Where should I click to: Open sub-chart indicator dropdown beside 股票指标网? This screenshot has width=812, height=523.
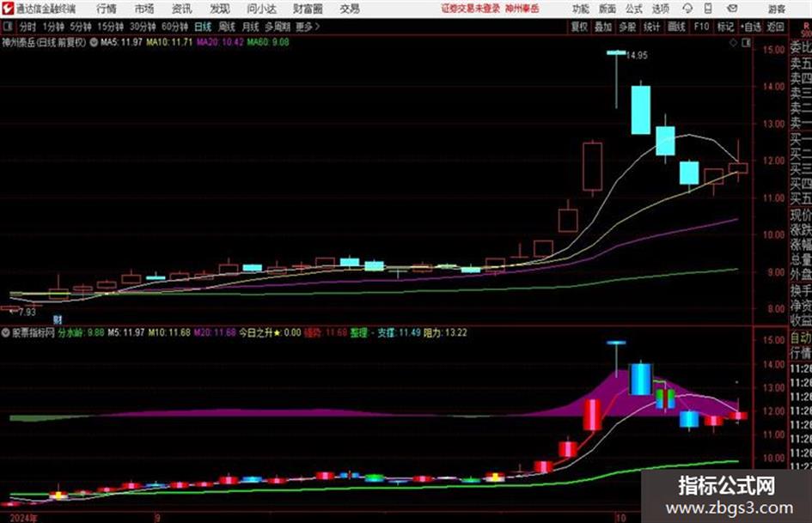(6, 333)
